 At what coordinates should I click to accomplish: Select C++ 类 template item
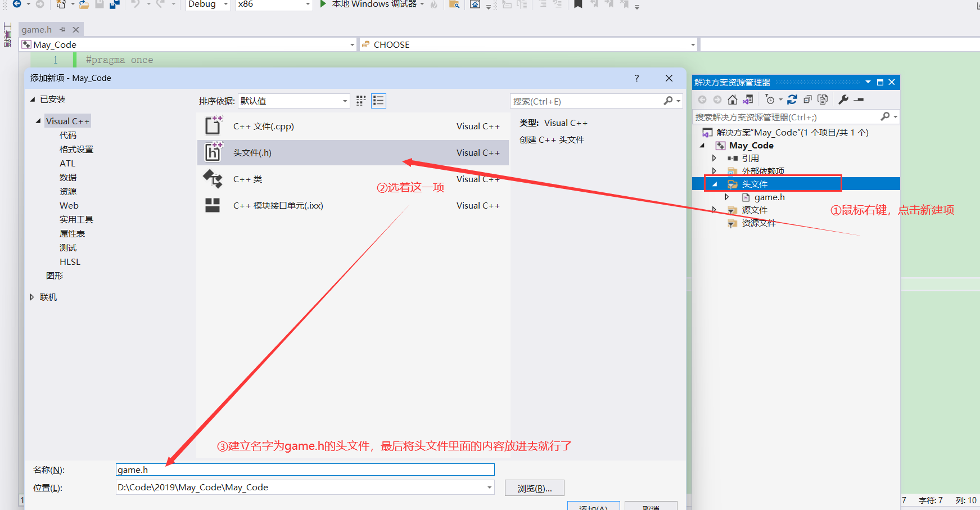pos(353,179)
